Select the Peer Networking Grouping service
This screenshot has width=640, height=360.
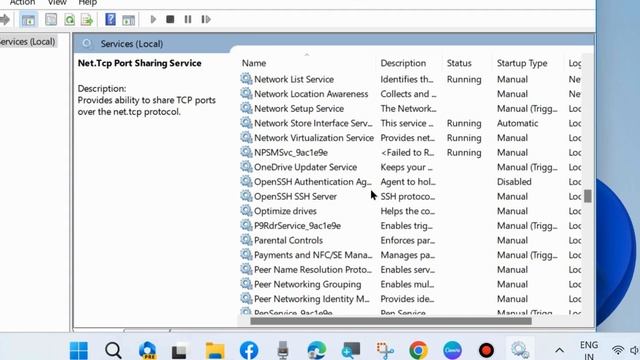click(x=410, y=284)
